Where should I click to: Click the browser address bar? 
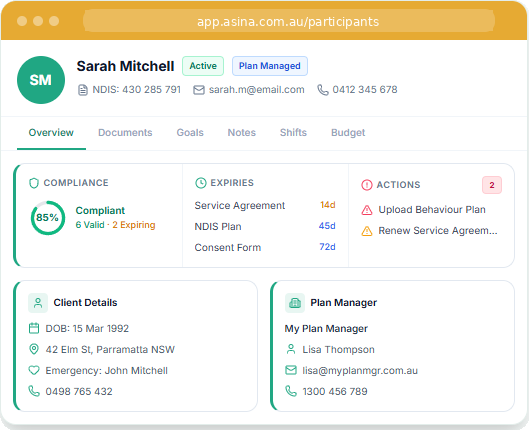289,22
